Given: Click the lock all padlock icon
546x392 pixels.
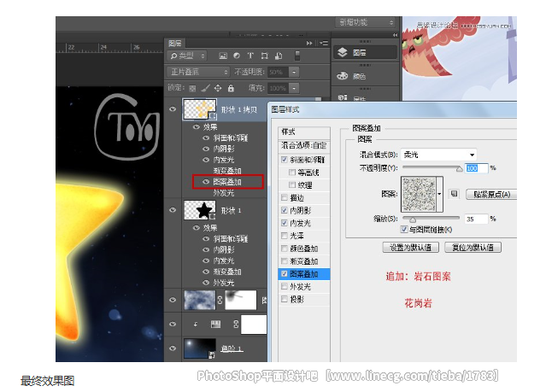Looking at the screenshot, I should click(231, 88).
